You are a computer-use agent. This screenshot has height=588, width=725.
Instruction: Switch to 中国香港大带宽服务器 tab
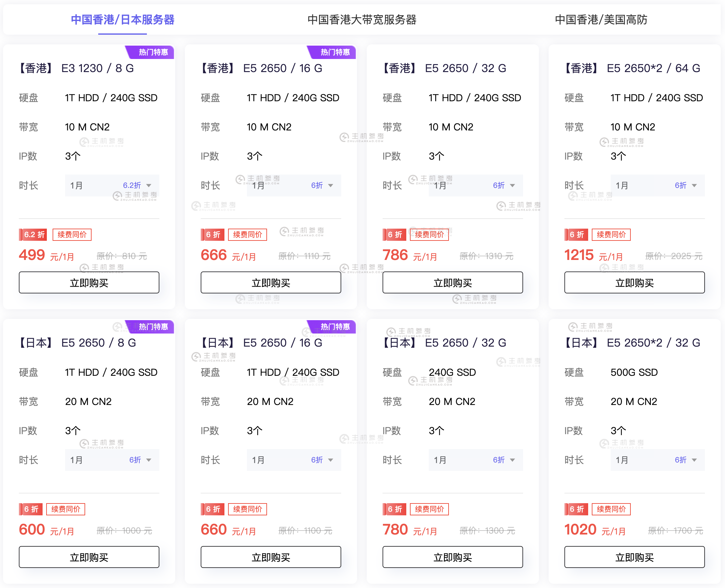tap(362, 20)
